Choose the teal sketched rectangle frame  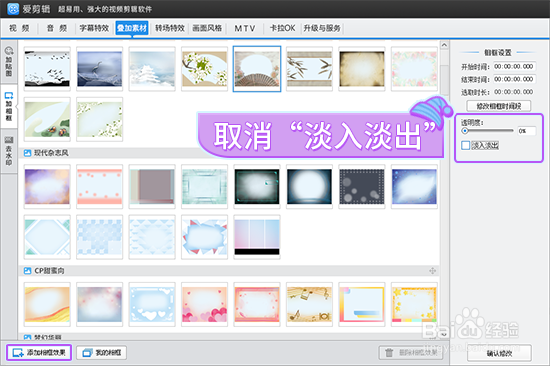coord(204,187)
